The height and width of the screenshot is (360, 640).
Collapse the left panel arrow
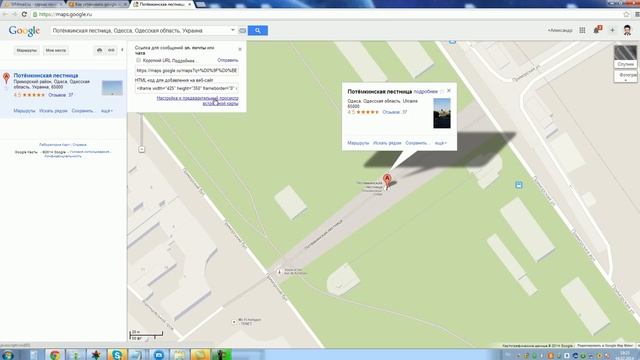pos(122,50)
